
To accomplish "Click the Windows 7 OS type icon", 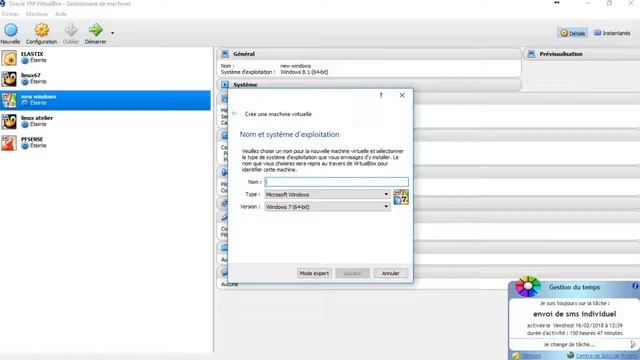I will coord(401,197).
